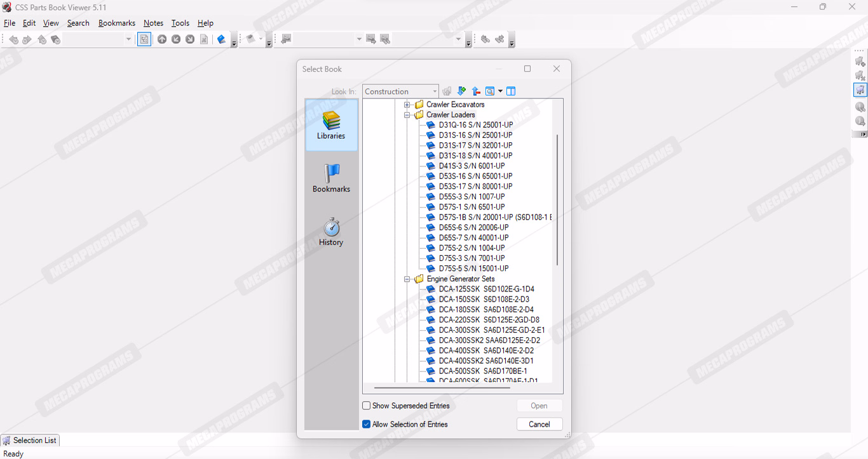The image size is (868, 459).
Task: Open the Bookmarks menu
Action: coord(116,23)
